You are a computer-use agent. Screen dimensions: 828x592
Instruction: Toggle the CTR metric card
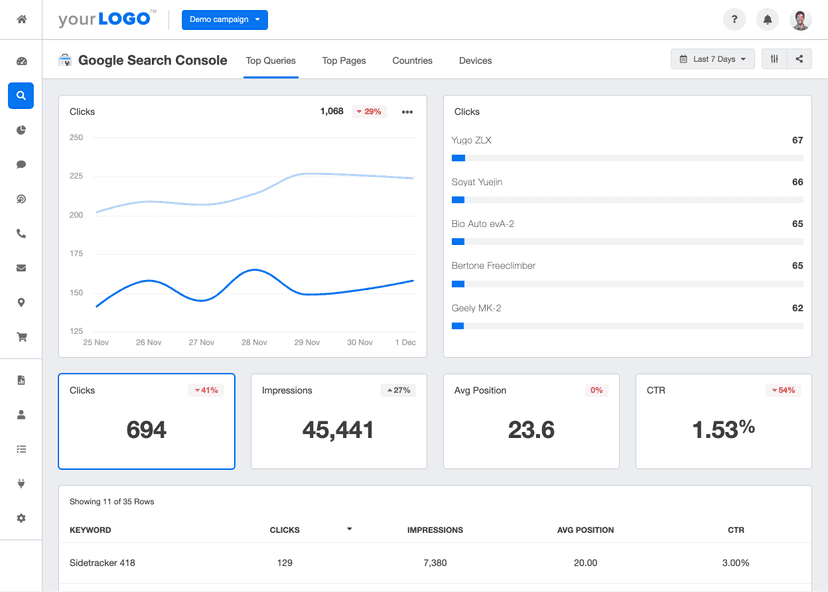722,421
